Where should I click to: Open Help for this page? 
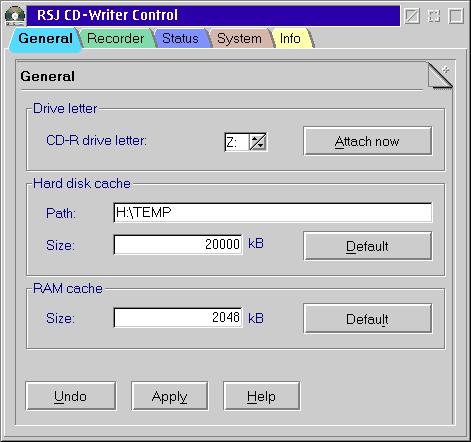tap(262, 396)
